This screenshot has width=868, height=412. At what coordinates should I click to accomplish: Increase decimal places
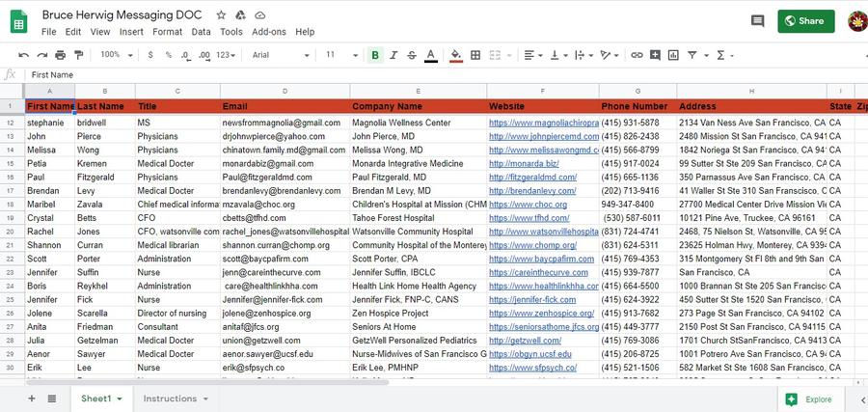pyautogui.click(x=204, y=55)
